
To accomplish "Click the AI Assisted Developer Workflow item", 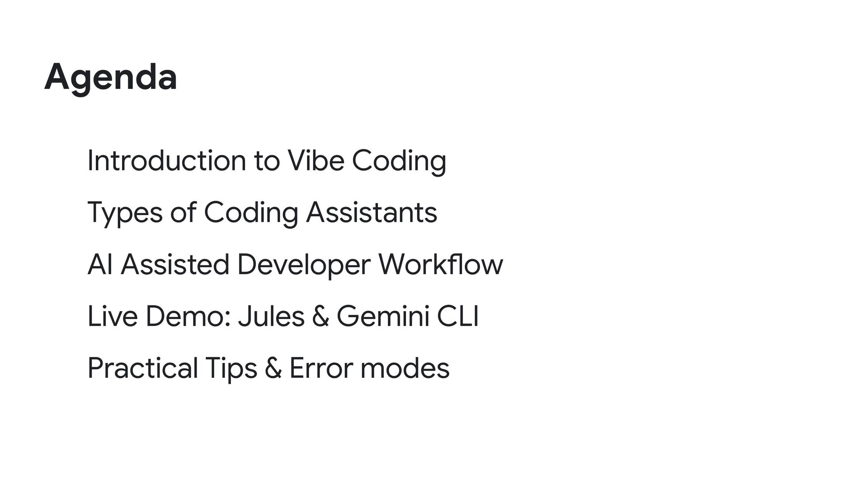I will click(x=295, y=265).
